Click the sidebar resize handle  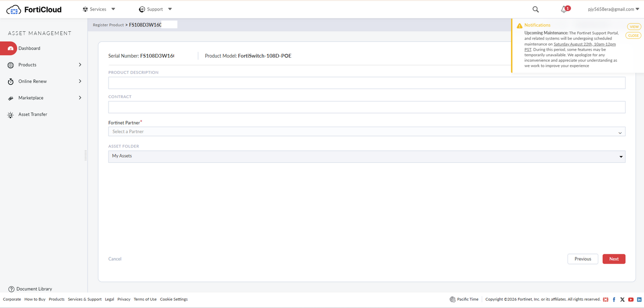85,155
